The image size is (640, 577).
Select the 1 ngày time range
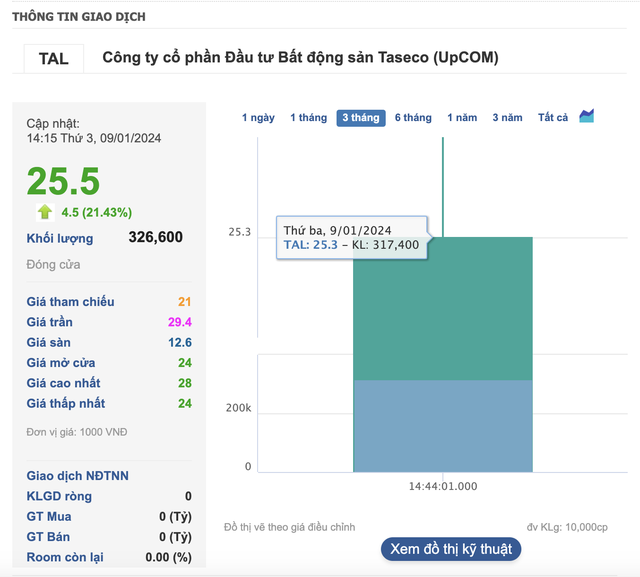click(x=258, y=118)
